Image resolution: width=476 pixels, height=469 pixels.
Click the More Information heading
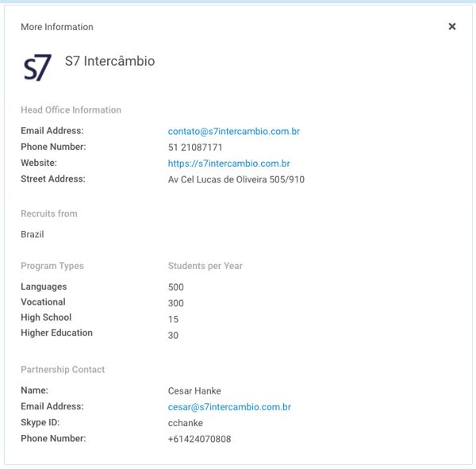(x=57, y=27)
